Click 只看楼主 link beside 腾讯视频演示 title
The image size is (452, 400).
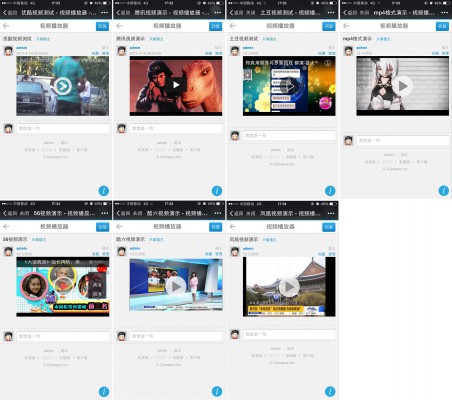coord(156,39)
